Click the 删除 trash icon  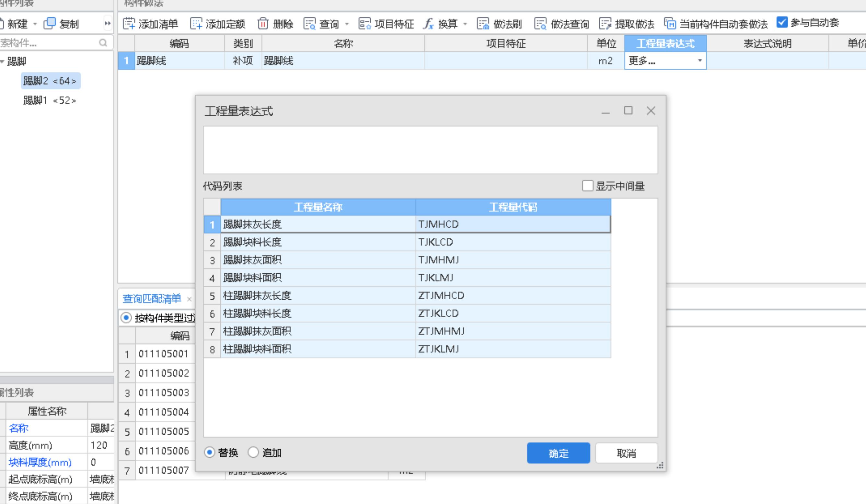[263, 24]
